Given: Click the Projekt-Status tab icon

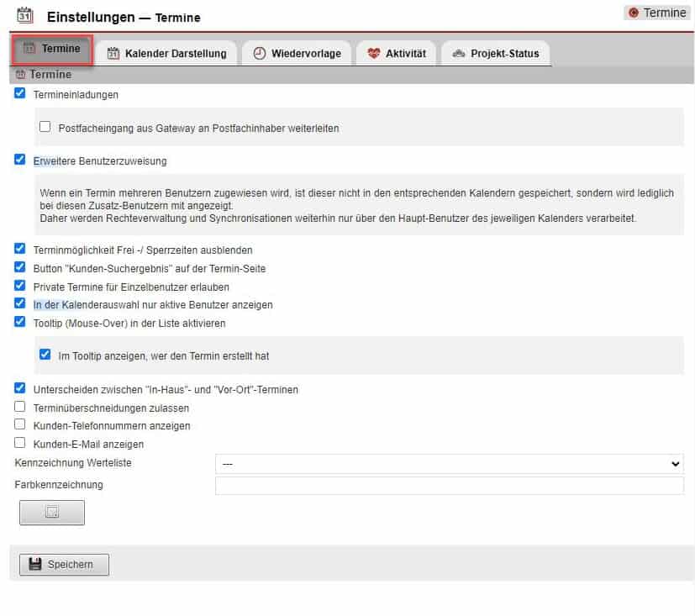Looking at the screenshot, I should pyautogui.click(x=458, y=53).
